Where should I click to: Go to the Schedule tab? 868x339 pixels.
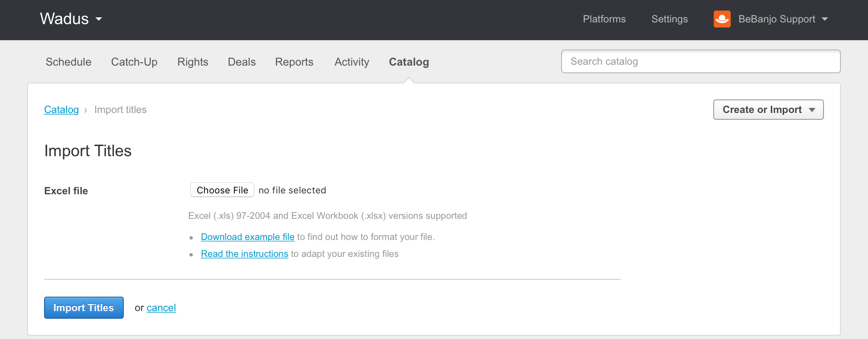(x=68, y=62)
